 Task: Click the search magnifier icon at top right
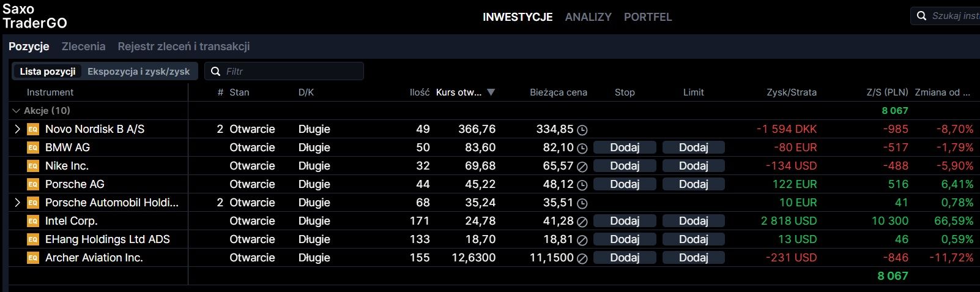922,17
